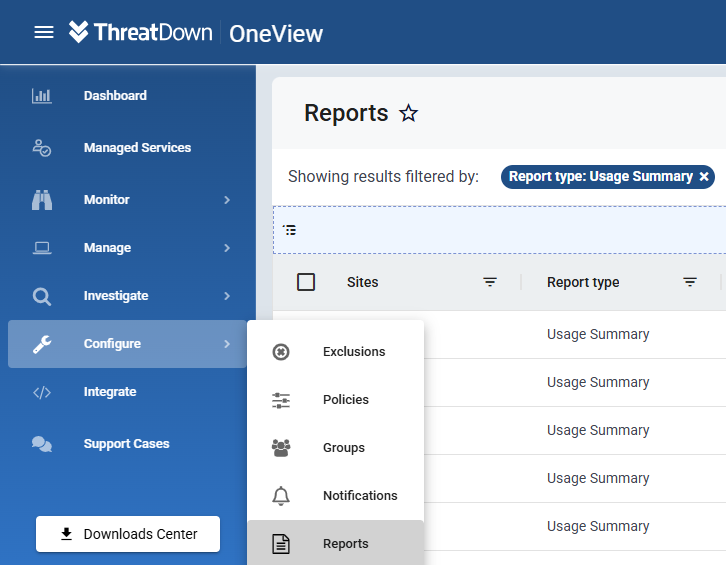Click the Support Cases chat bubbles icon

tap(42, 444)
